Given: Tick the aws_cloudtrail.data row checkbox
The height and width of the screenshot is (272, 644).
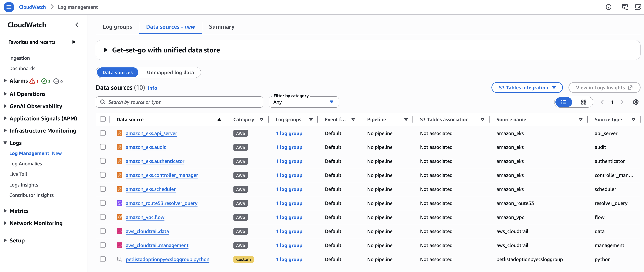Looking at the screenshot, I should point(103,231).
